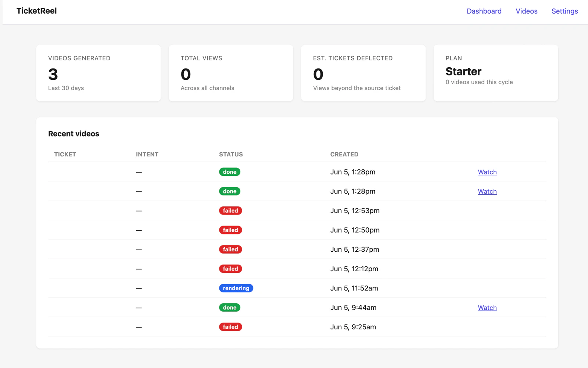This screenshot has width=588, height=368.
Task: Select the Videos Generated stat card
Action: tap(98, 73)
